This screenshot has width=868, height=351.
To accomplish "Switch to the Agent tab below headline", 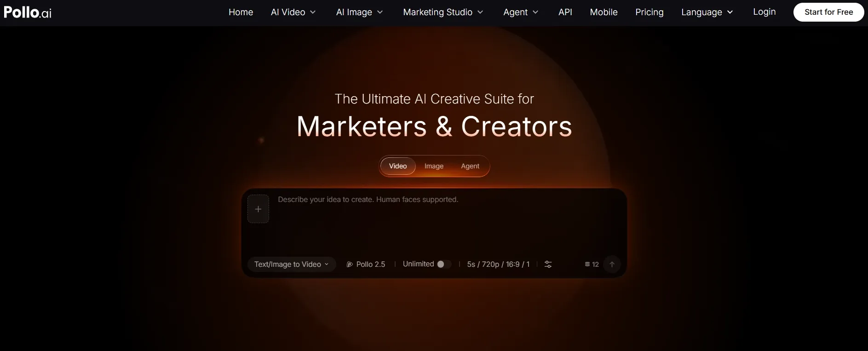I will [x=470, y=166].
